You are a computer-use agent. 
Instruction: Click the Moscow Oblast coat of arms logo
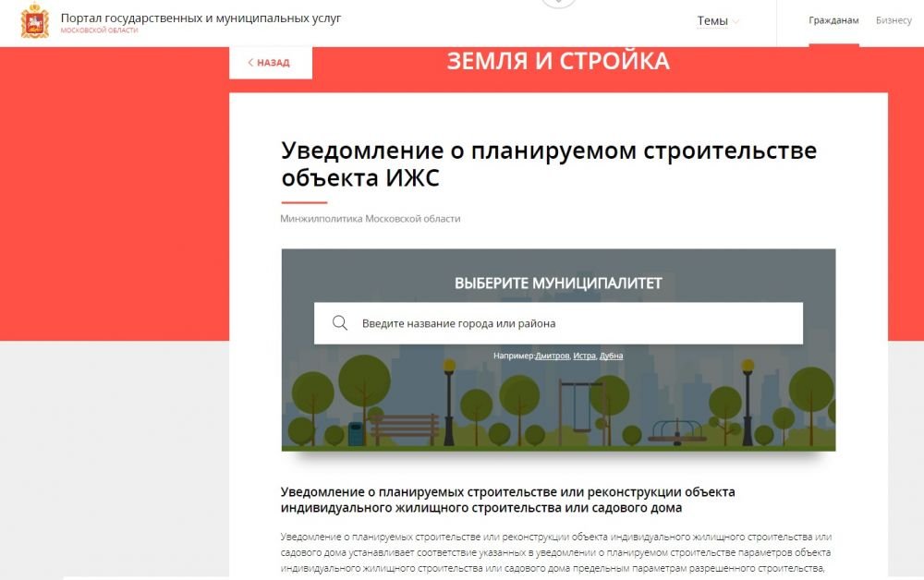35,22
